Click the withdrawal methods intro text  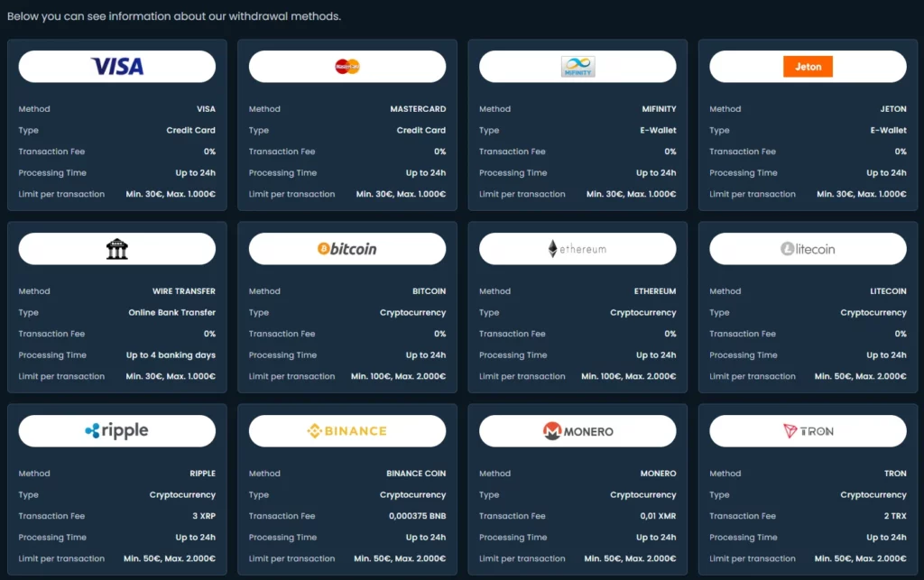(174, 16)
